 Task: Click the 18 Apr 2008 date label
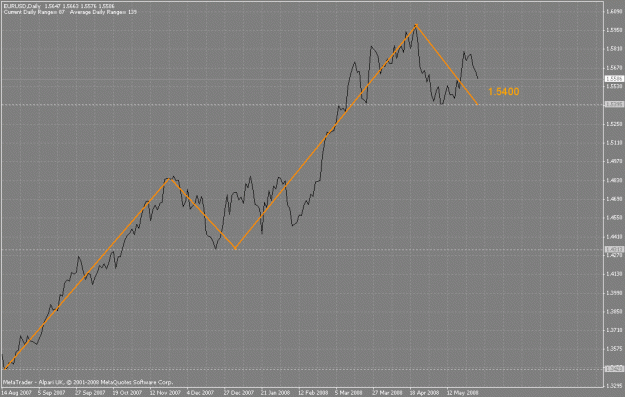424,393
